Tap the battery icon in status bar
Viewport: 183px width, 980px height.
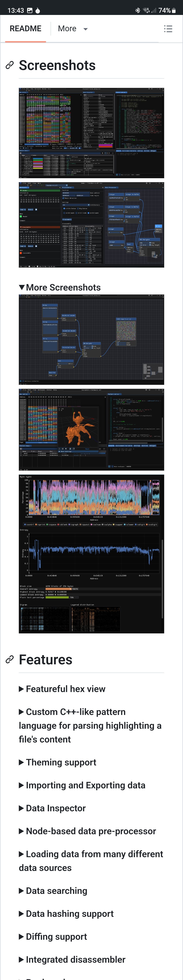pos(174,10)
